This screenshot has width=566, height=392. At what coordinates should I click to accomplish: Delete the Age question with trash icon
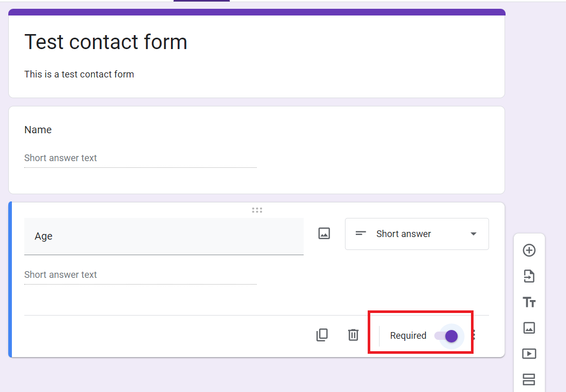pos(353,335)
